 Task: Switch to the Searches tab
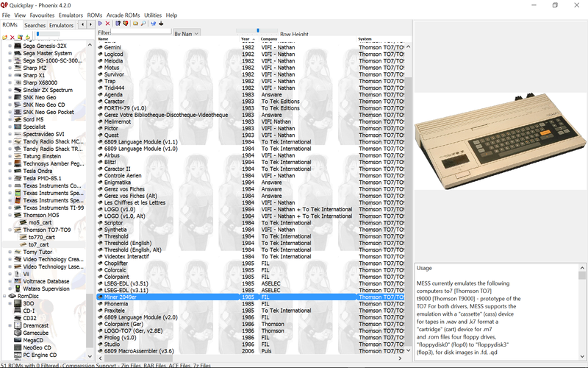pos(35,25)
